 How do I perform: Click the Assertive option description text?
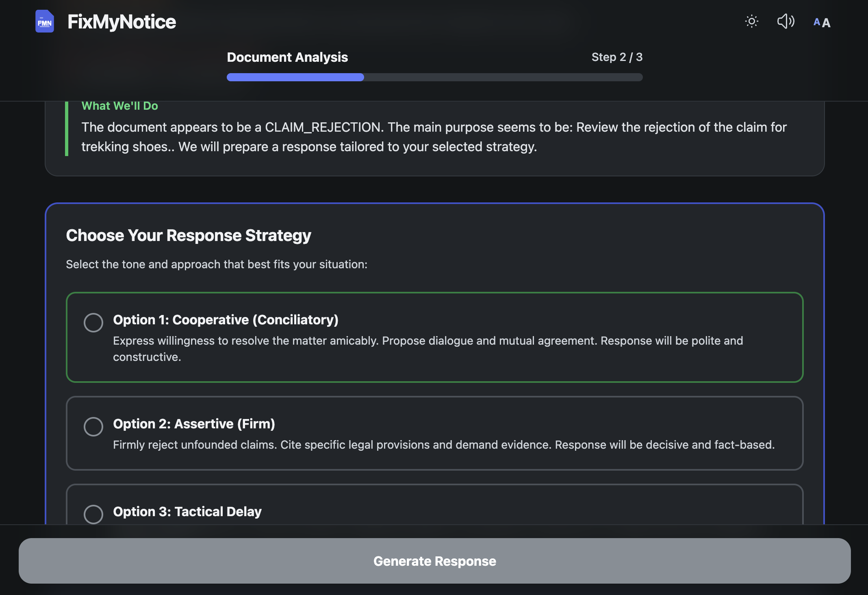tap(443, 445)
